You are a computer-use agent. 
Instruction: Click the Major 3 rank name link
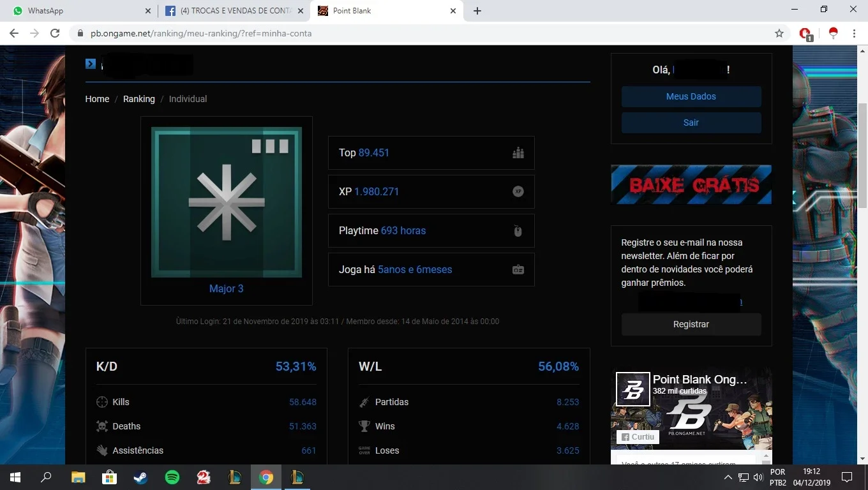[227, 288]
